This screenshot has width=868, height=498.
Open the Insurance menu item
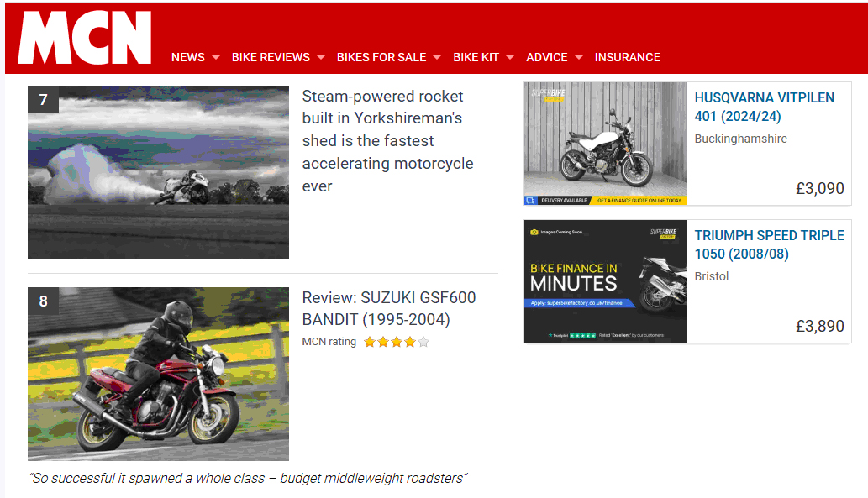627,57
